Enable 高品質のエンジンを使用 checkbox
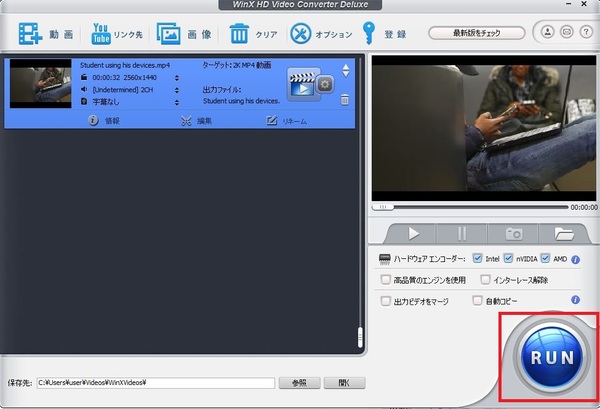Viewport: 600px width, 409px height. coord(385,280)
